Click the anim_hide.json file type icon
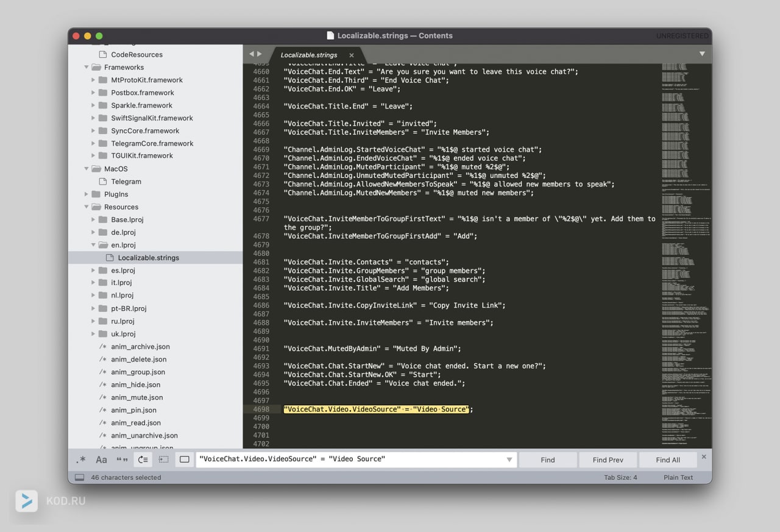Image resolution: width=780 pixels, height=532 pixels. coord(103,385)
